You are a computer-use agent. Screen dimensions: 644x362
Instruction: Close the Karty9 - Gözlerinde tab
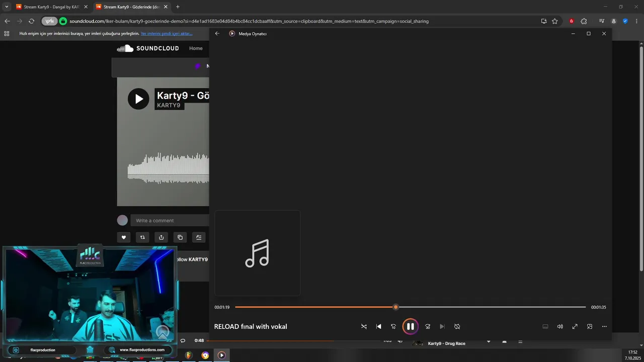pyautogui.click(x=166, y=7)
